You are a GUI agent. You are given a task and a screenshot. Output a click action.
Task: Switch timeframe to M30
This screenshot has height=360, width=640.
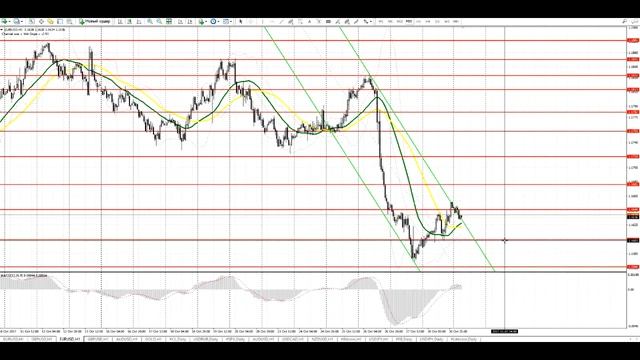[x=409, y=21]
